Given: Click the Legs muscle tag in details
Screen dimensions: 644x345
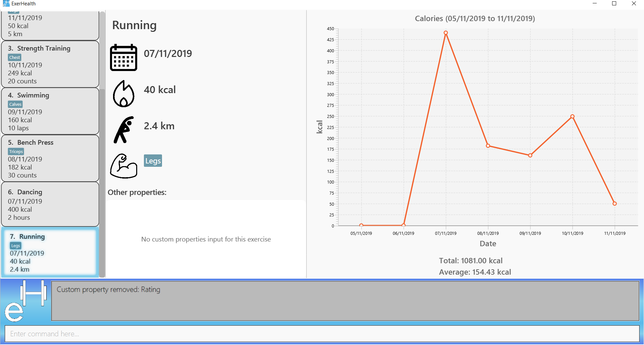Looking at the screenshot, I should pyautogui.click(x=153, y=161).
